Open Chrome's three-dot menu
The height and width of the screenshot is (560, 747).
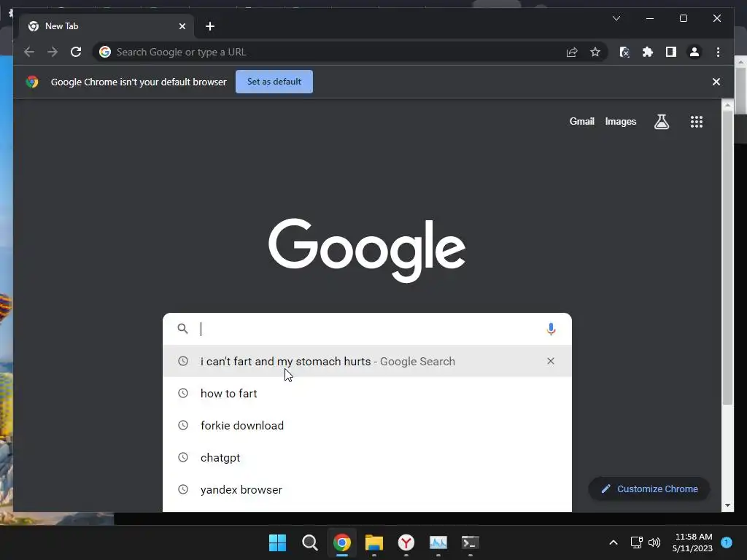pos(718,52)
